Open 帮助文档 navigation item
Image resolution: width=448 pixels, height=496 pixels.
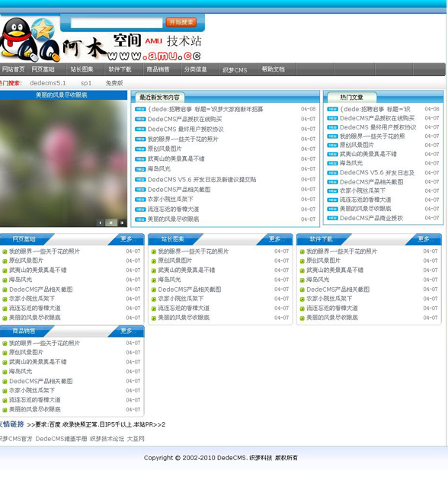coord(273,69)
